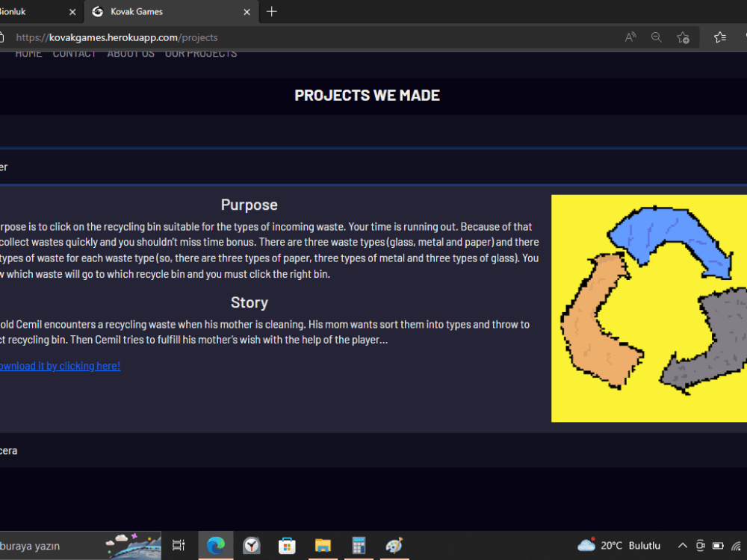Open the ABOUT US nav item
Image resolution: width=747 pixels, height=560 pixels.
[x=131, y=54]
